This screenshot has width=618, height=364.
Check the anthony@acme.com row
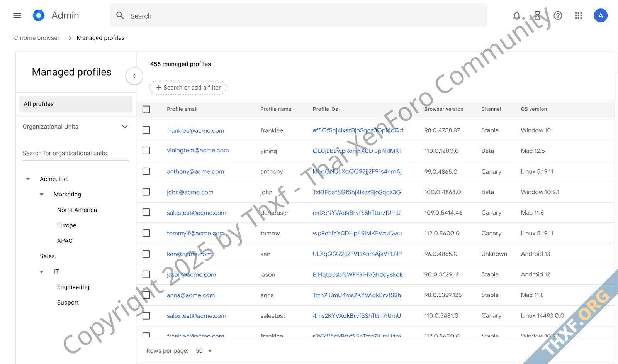coord(146,171)
